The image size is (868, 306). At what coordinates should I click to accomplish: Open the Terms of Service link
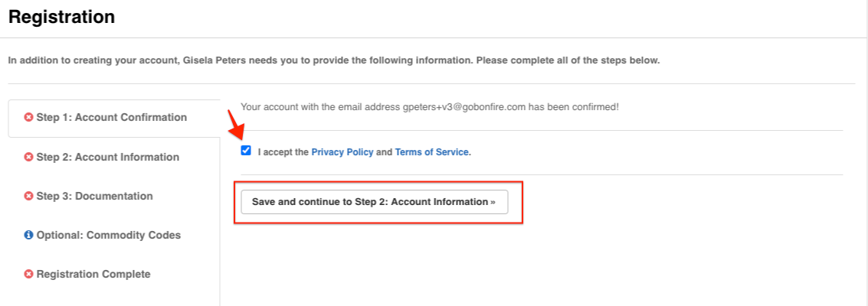pos(431,152)
